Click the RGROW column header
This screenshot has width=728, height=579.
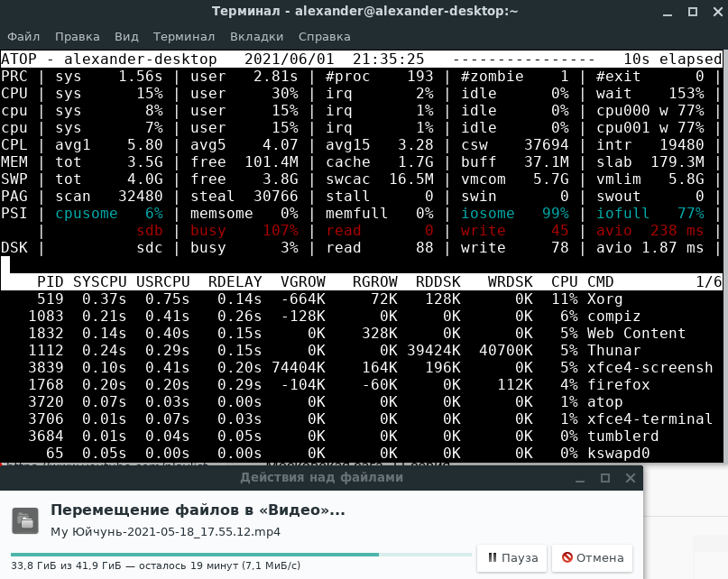tap(374, 282)
